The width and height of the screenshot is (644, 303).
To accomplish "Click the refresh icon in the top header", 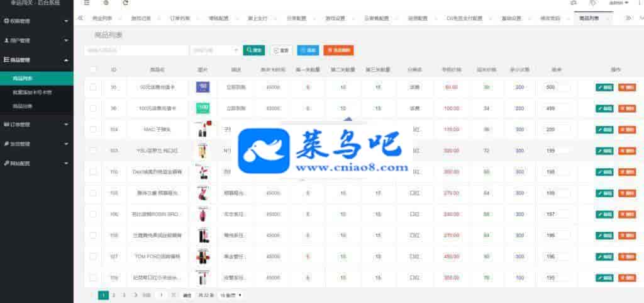I will pos(126,3).
